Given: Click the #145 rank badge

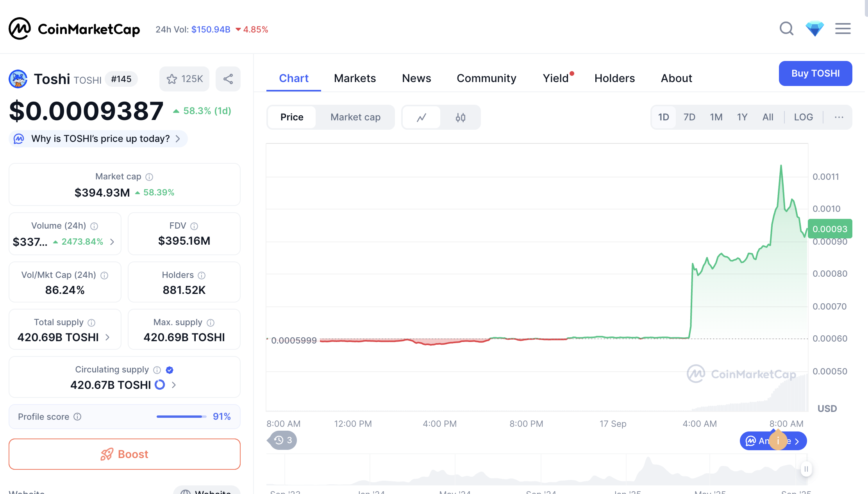Looking at the screenshot, I should (x=121, y=79).
